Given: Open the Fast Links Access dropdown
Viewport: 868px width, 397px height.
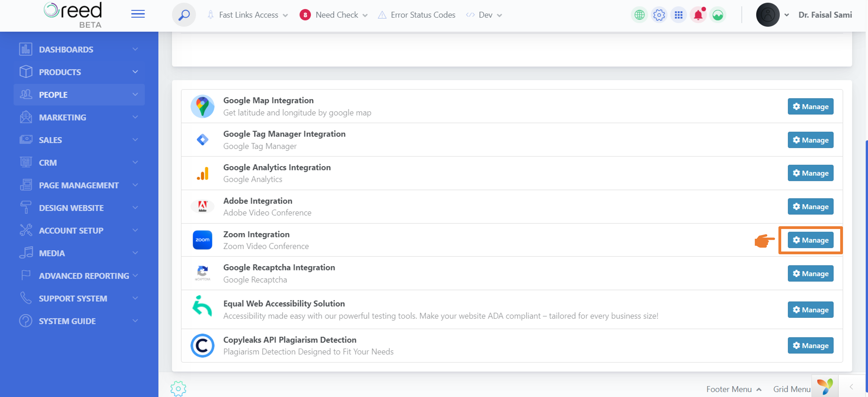Looking at the screenshot, I should [248, 15].
